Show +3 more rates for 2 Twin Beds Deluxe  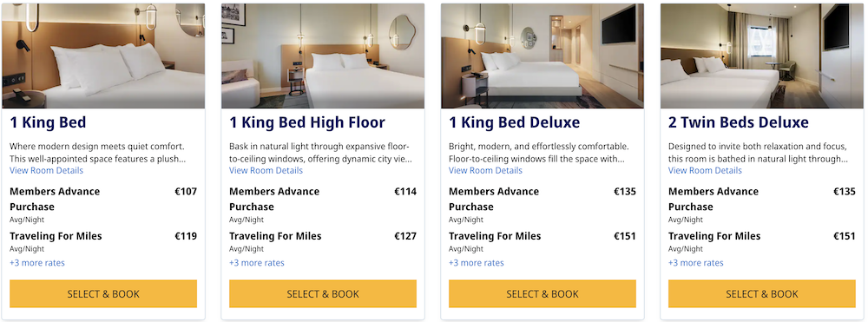(696, 263)
